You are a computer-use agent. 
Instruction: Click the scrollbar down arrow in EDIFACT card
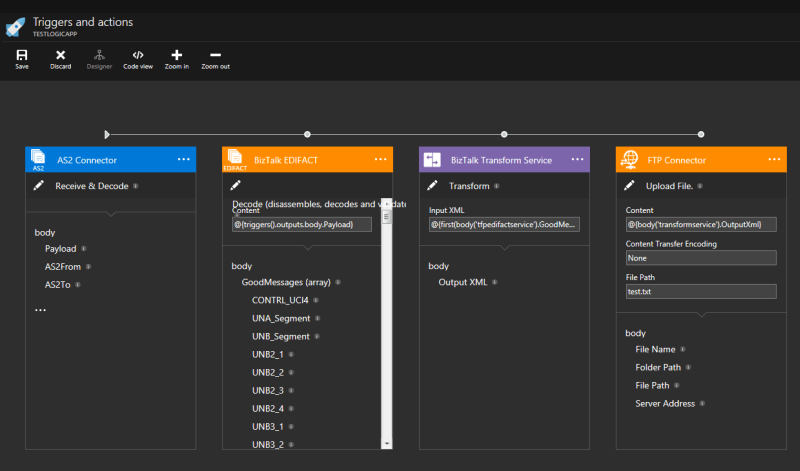click(x=387, y=444)
